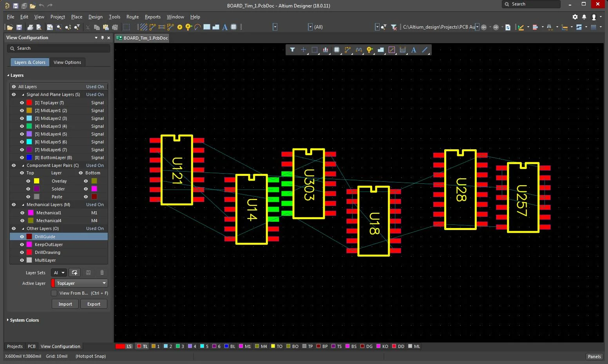The image size is (608, 364).
Task: Activate the Place String text tool
Action: (x=224, y=27)
